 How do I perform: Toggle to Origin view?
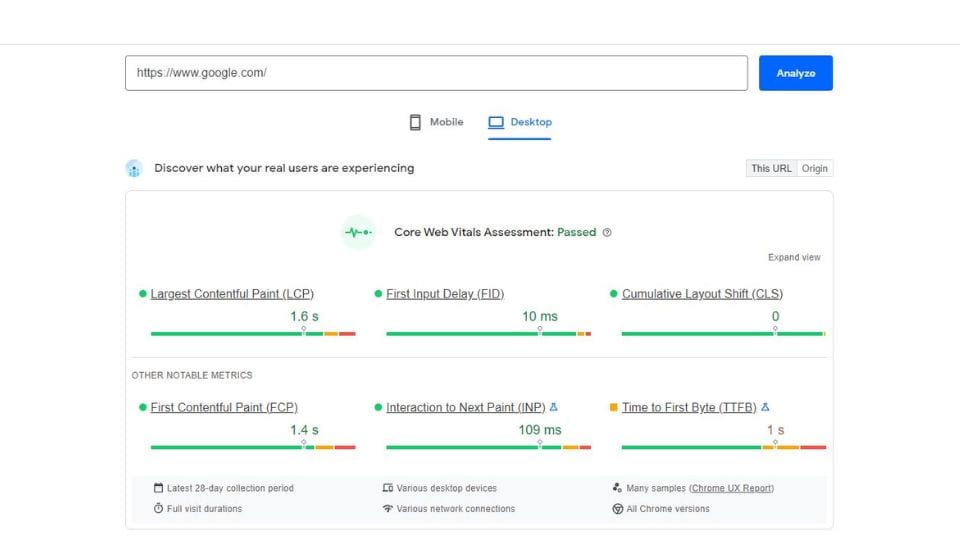(x=815, y=168)
